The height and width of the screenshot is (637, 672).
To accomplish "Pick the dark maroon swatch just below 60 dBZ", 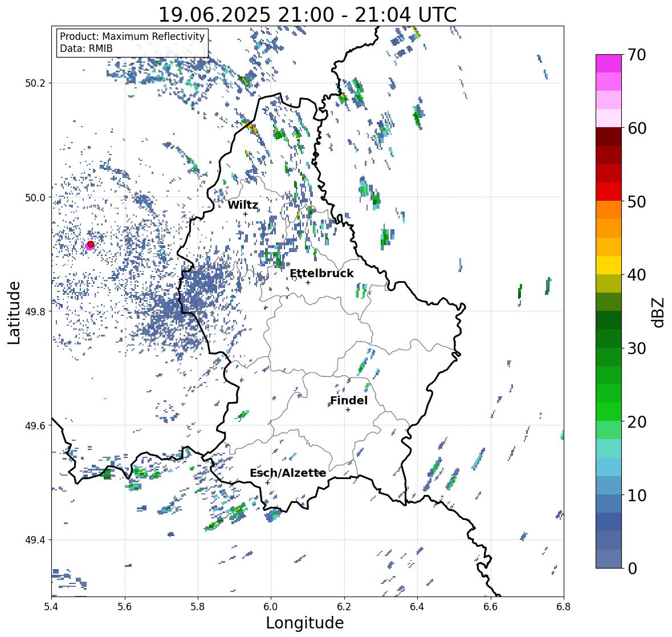I will pyautogui.click(x=609, y=137).
